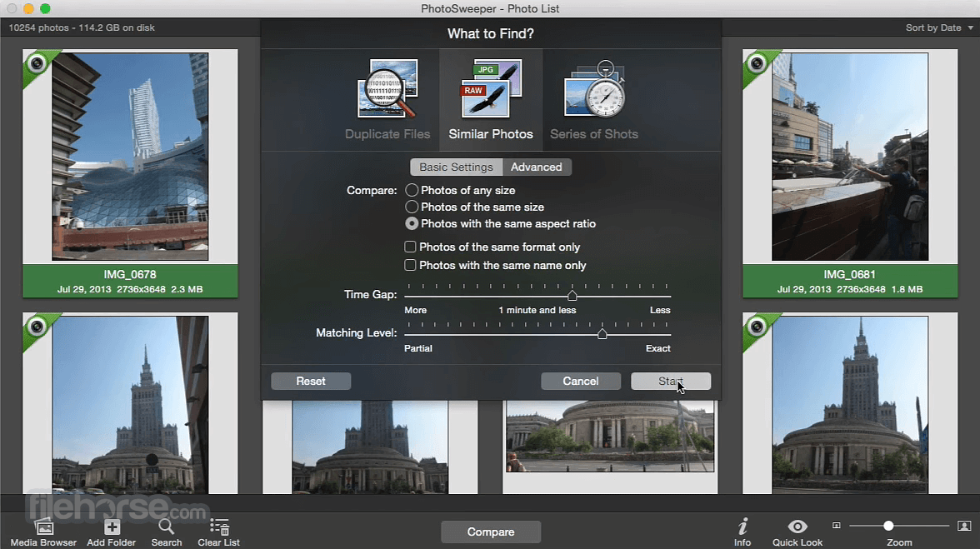
Task: Click the Time Gap slider handle
Action: (x=572, y=296)
